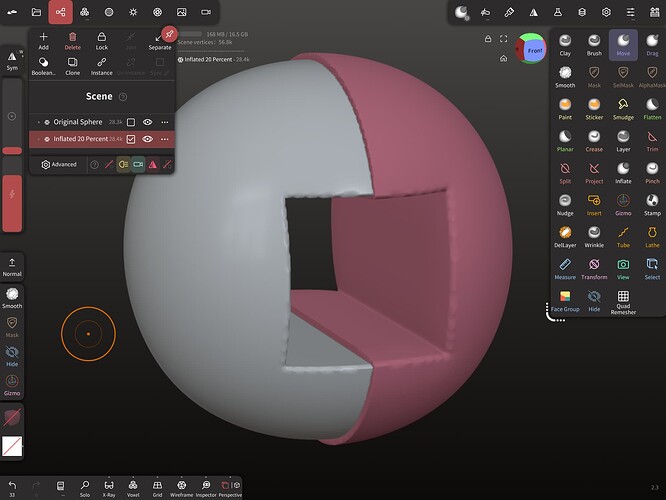Hide the Inflated 20 Percent object

147,139
